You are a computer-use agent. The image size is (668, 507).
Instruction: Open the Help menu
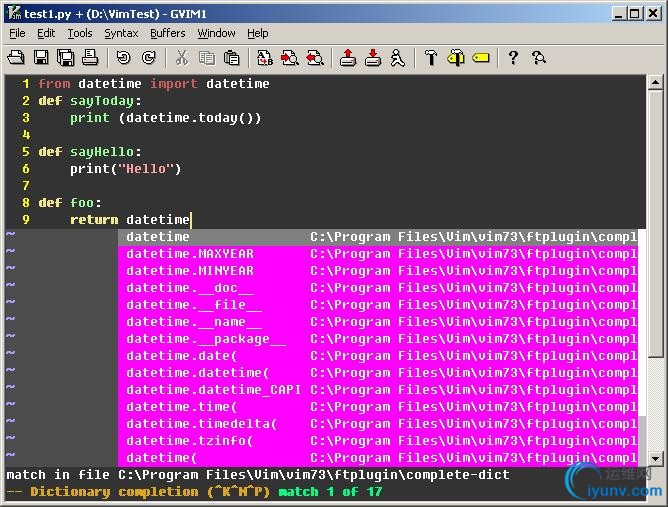[x=257, y=33]
